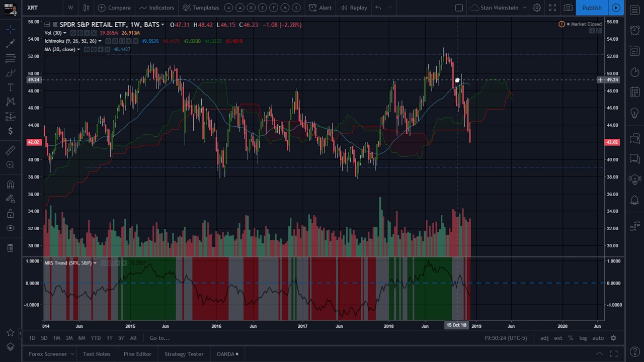Viewport: 644px width, 362px height.
Task: Choose the text annotation tool
Action: [10, 87]
